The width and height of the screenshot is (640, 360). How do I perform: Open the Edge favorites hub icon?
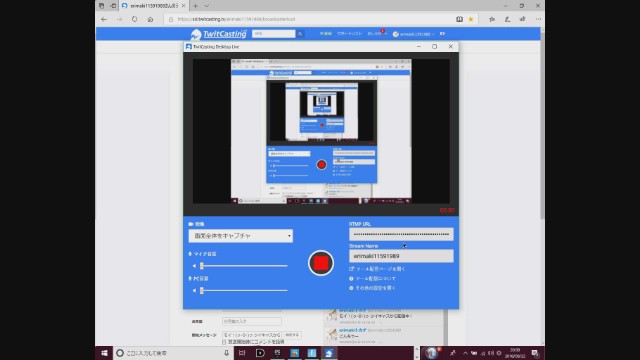click(492, 19)
